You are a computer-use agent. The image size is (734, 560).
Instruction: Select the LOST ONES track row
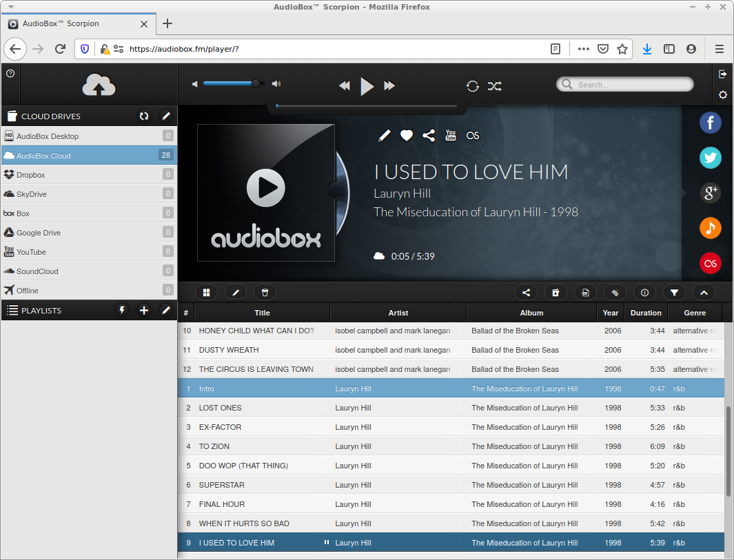[451, 408]
